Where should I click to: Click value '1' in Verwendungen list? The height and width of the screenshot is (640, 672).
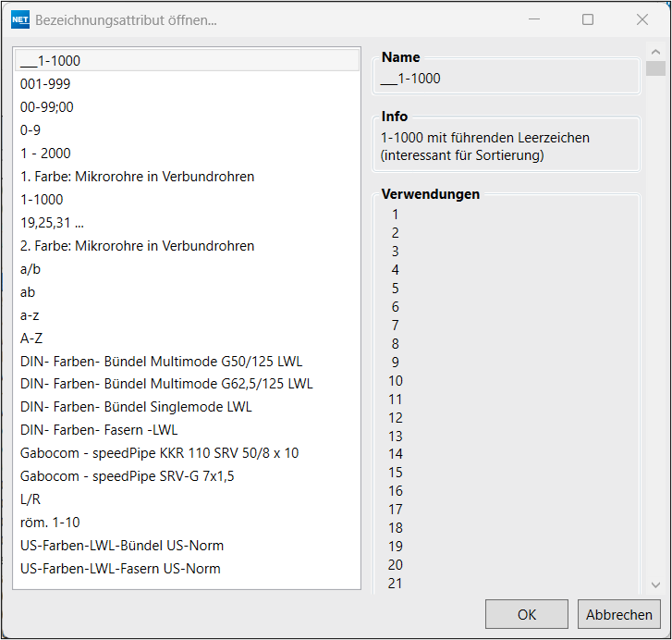click(x=395, y=214)
